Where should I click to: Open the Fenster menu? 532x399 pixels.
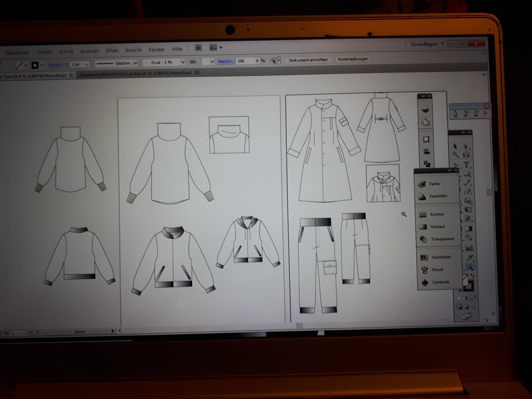pos(156,50)
